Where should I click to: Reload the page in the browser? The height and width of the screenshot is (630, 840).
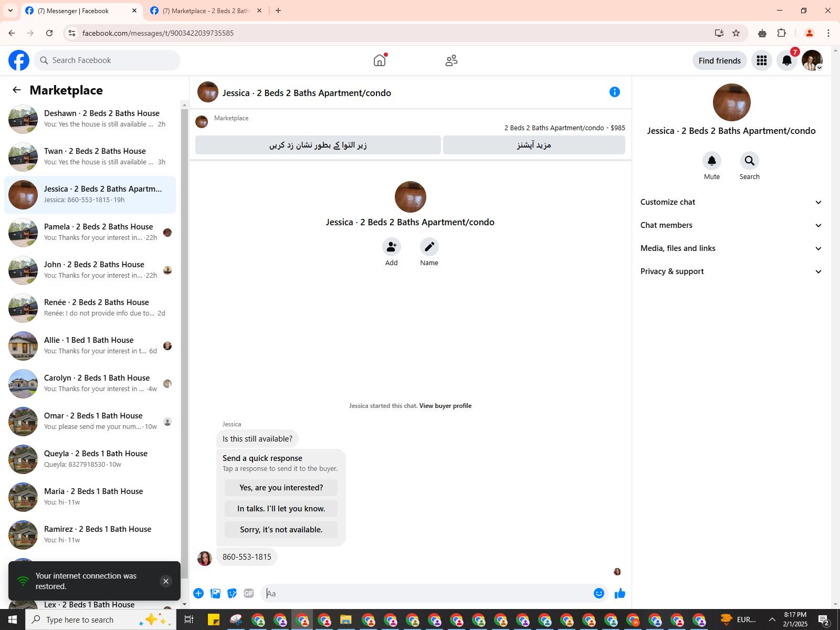pyautogui.click(x=49, y=33)
